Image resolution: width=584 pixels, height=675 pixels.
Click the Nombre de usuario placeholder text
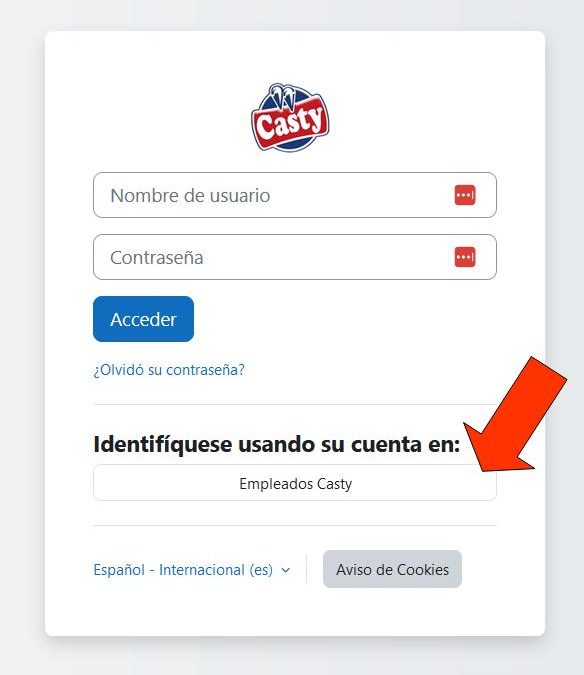pyautogui.click(x=190, y=195)
